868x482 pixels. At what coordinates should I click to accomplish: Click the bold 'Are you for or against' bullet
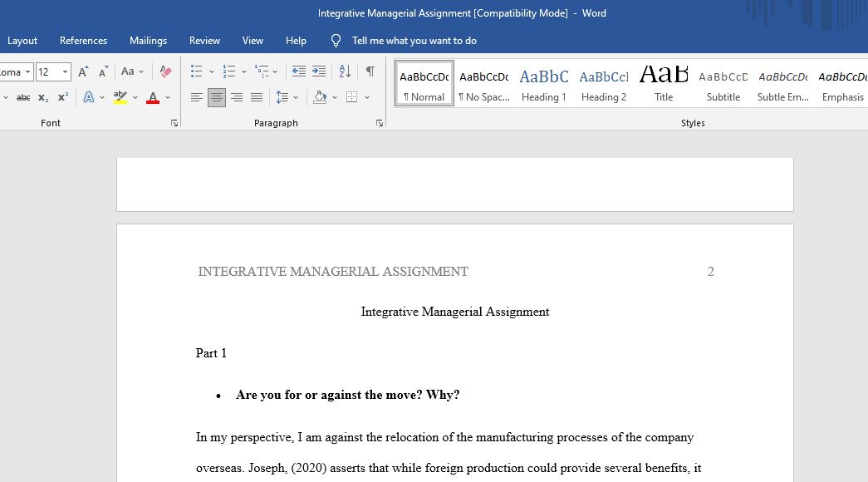pyautogui.click(x=348, y=395)
